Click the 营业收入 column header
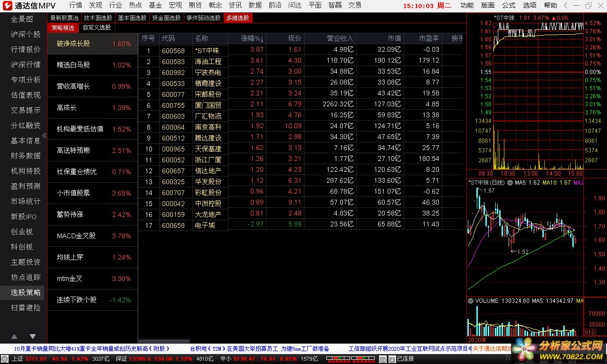 [340, 38]
